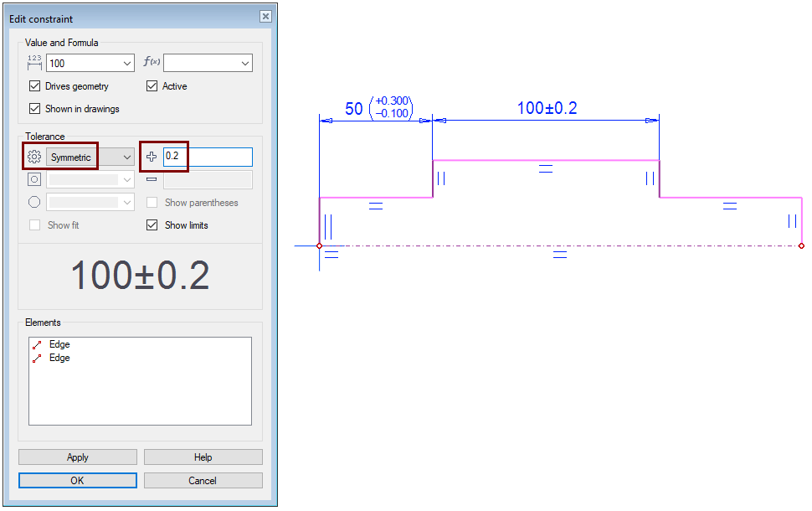Click the minus lower deviation icon
This screenshot has width=812, height=511.
pyautogui.click(x=152, y=179)
